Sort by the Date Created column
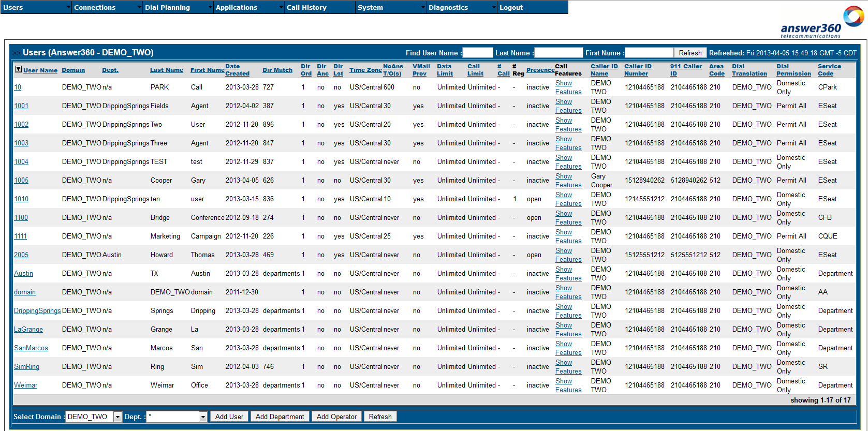 pyautogui.click(x=237, y=70)
